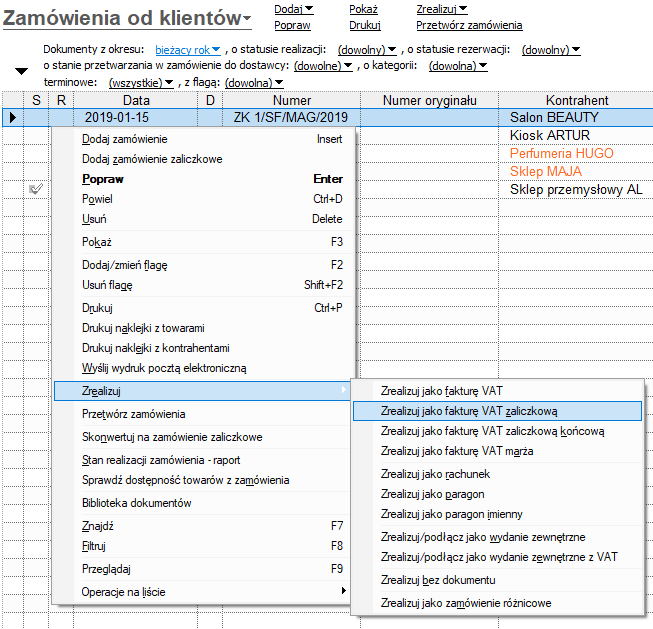Open the Zrealizuj submenu in context menu
653x629 pixels.
[202, 391]
